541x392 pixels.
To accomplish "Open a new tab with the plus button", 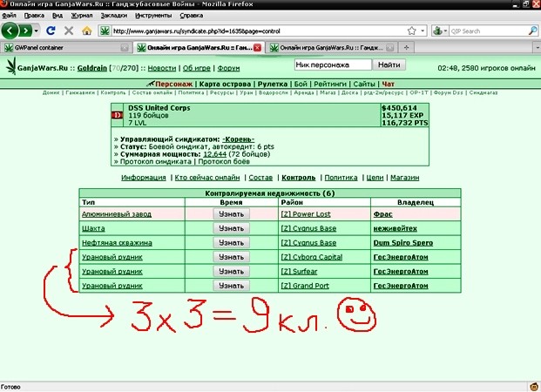I will [x=407, y=48].
